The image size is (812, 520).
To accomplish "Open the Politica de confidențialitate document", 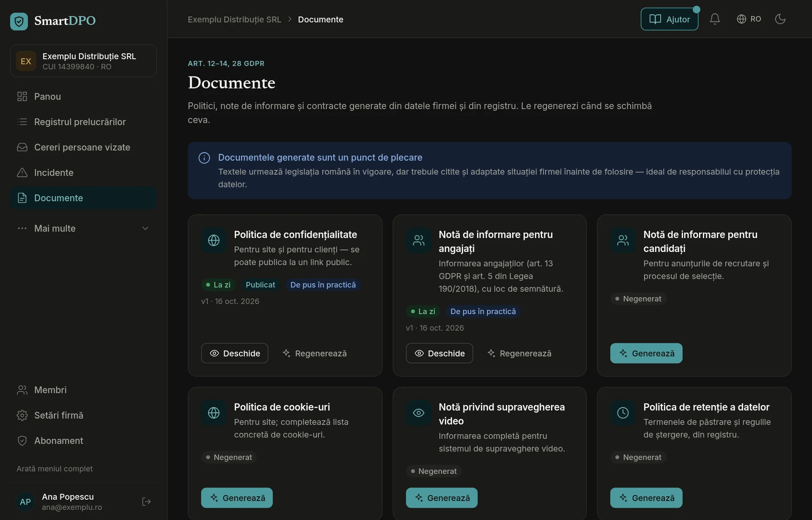I will tap(234, 353).
